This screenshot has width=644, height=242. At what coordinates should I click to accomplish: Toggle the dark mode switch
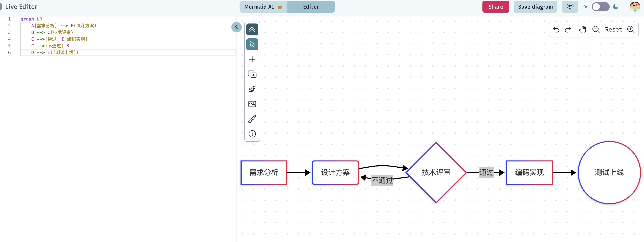(601, 7)
